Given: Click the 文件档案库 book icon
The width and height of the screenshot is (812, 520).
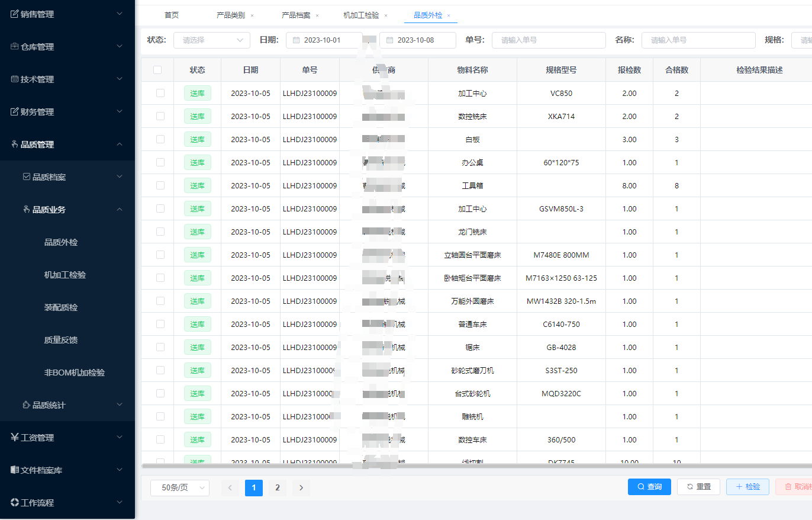Looking at the screenshot, I should pyautogui.click(x=15, y=470).
